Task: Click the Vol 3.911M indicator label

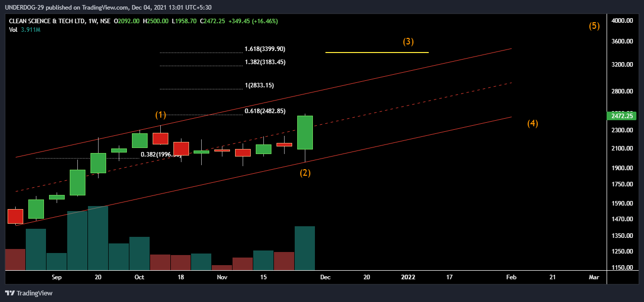Action: click(x=25, y=30)
